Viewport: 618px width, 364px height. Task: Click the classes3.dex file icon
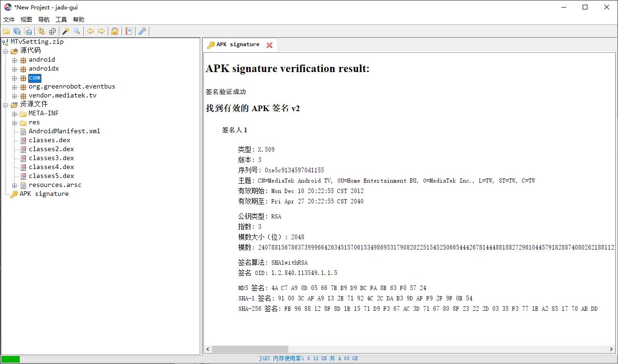pyautogui.click(x=23, y=158)
